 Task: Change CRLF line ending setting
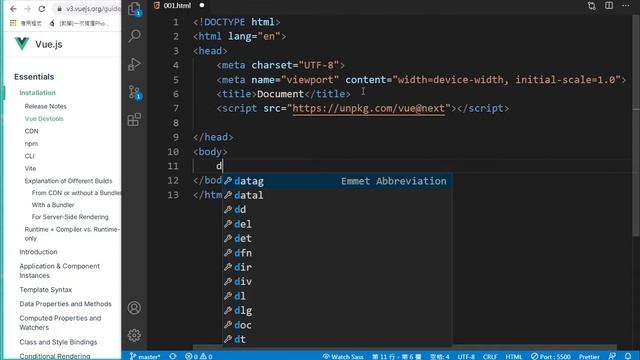[x=490, y=356]
